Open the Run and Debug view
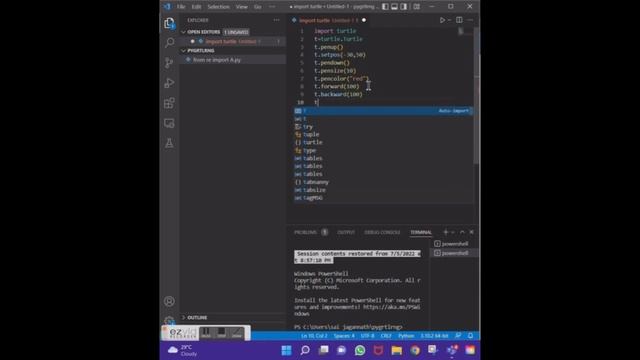The image size is (640, 360). [x=169, y=83]
